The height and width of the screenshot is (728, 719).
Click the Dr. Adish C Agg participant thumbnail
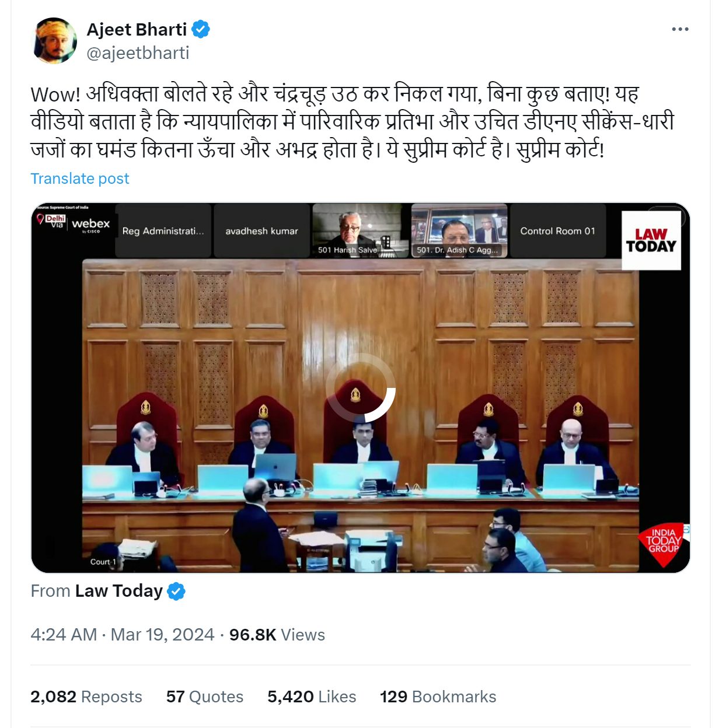tap(459, 231)
